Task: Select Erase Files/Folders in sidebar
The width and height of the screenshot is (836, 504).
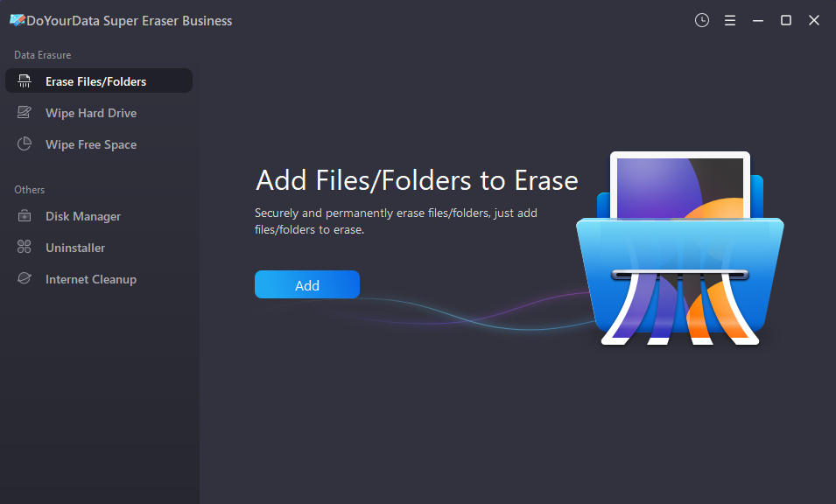Action: coord(99,81)
